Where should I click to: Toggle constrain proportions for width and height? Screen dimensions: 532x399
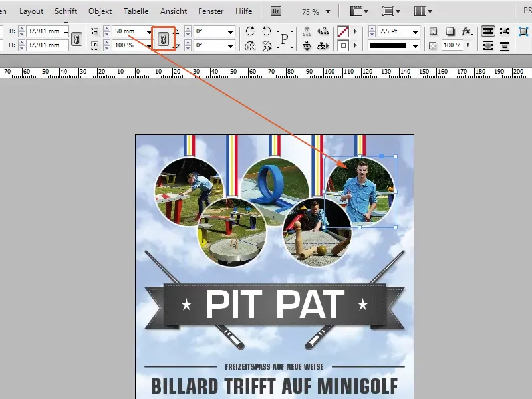[77, 39]
